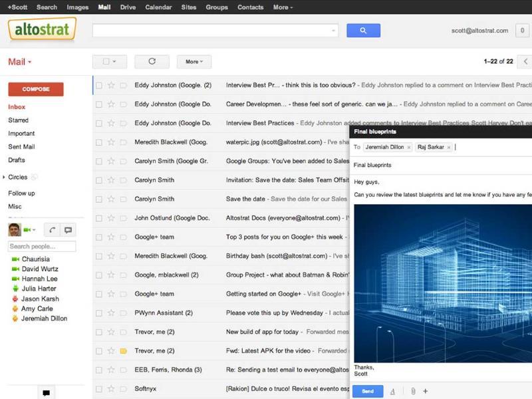Screen dimensions: 532x399
Task: Send the Final blueprints email
Action: [x=368, y=391]
